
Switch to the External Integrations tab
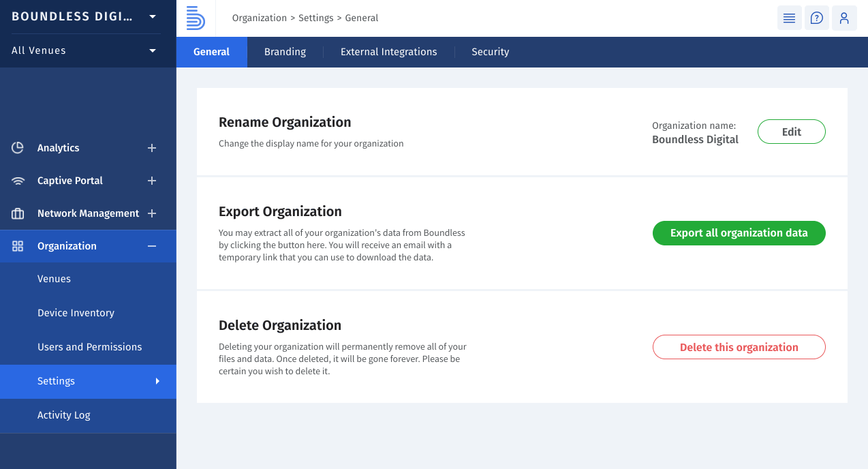388,52
